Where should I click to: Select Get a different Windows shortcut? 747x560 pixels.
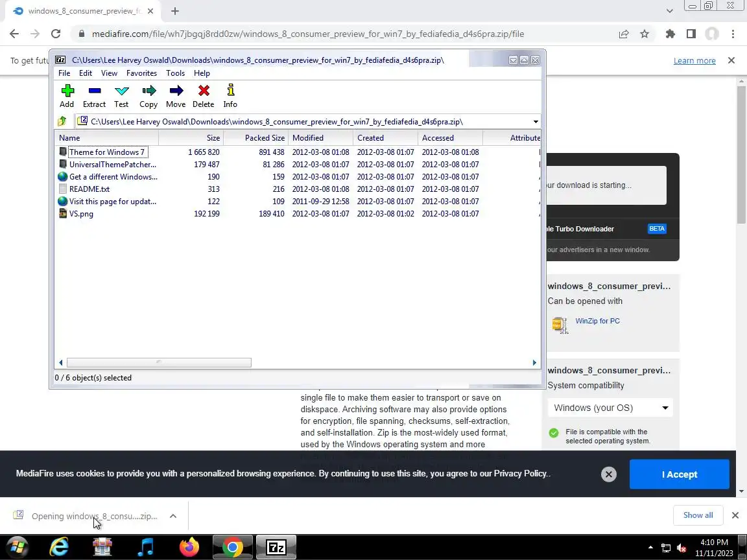(x=108, y=177)
